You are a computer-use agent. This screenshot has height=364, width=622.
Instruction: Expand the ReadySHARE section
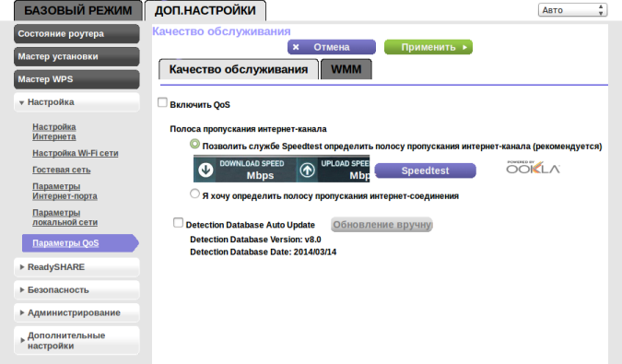pyautogui.click(x=76, y=267)
